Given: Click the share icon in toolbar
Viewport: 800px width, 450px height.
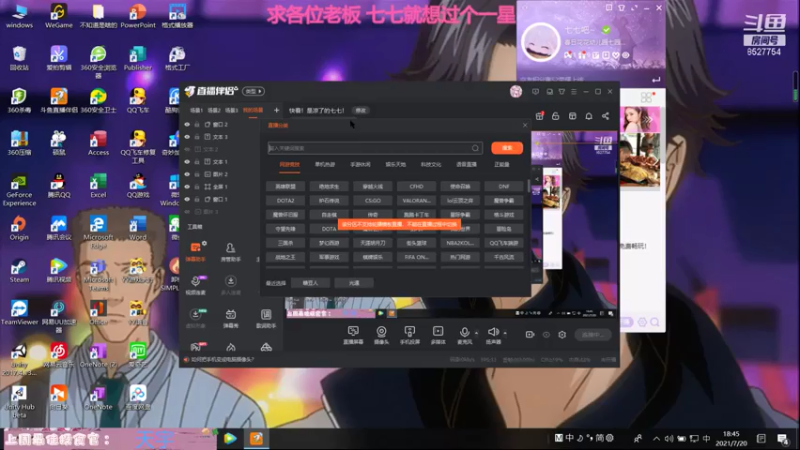Looking at the screenshot, I should [x=606, y=116].
